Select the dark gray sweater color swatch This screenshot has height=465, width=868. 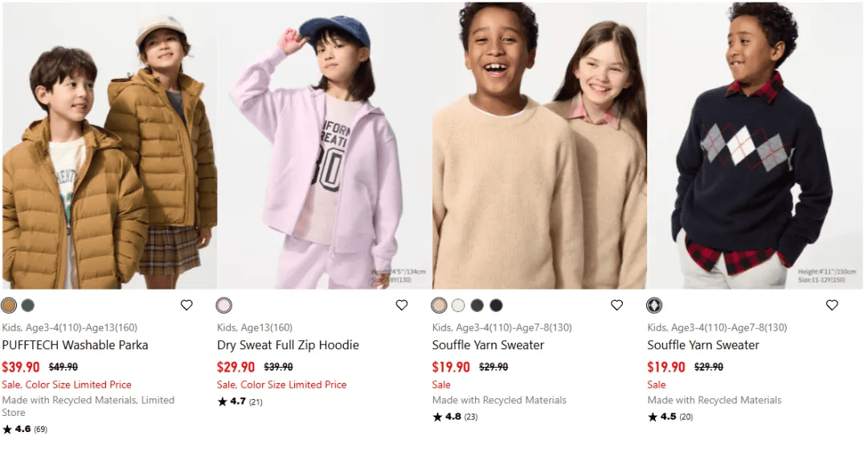click(x=477, y=306)
